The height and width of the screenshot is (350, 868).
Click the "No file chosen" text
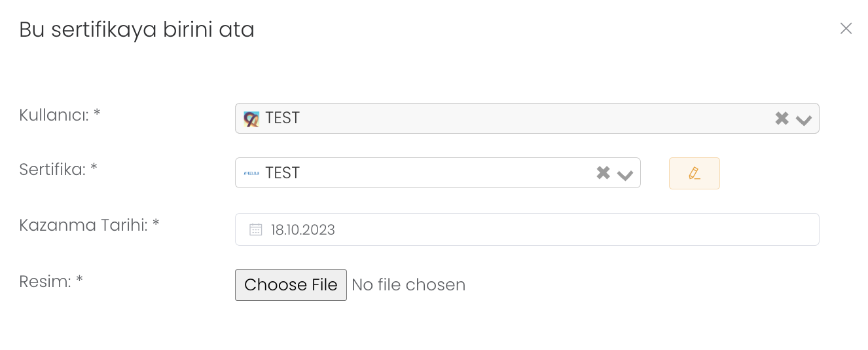point(408,285)
